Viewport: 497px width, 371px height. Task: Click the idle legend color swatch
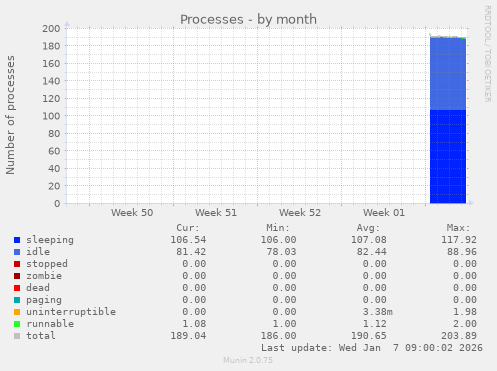click(x=17, y=252)
